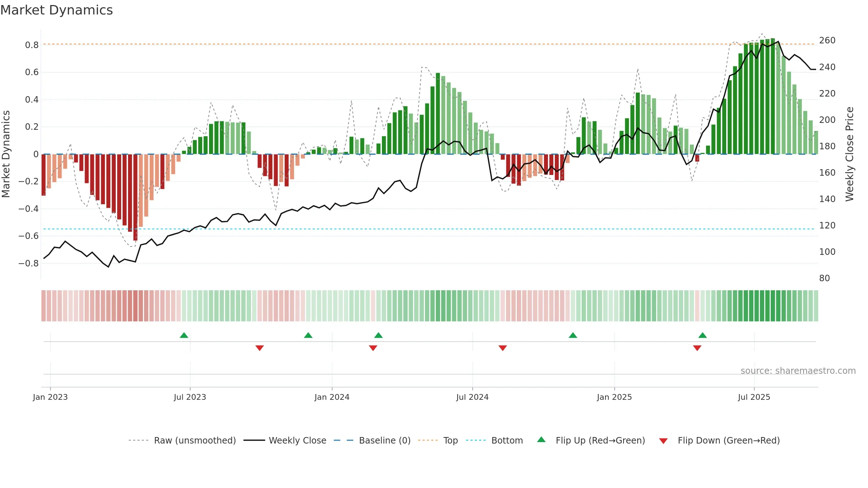Click the 160 tick on the price axis
The image size is (868, 488).
(x=827, y=173)
